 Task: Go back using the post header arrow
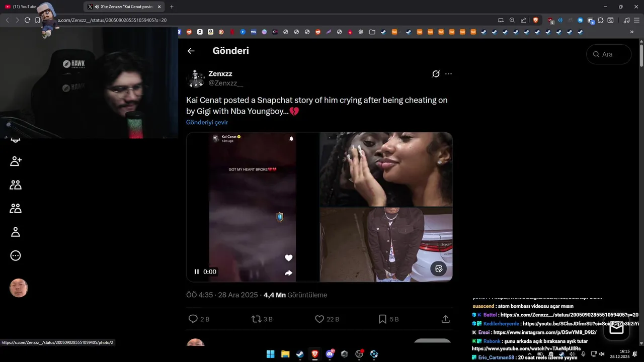pos(191,51)
